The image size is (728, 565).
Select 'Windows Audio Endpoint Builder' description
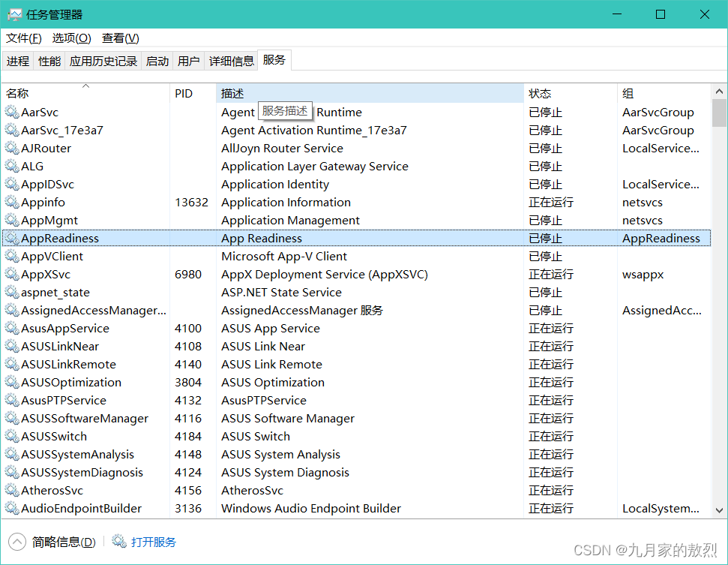click(x=311, y=509)
